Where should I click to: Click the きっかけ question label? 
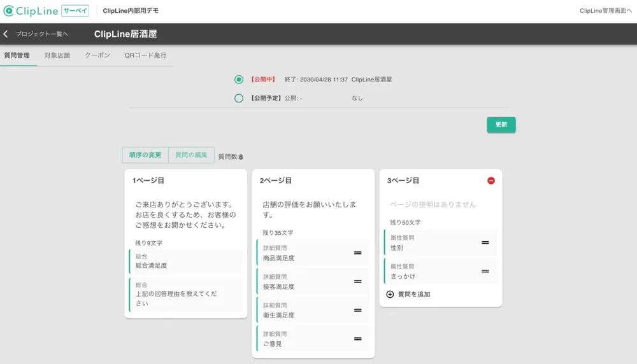[403, 276]
